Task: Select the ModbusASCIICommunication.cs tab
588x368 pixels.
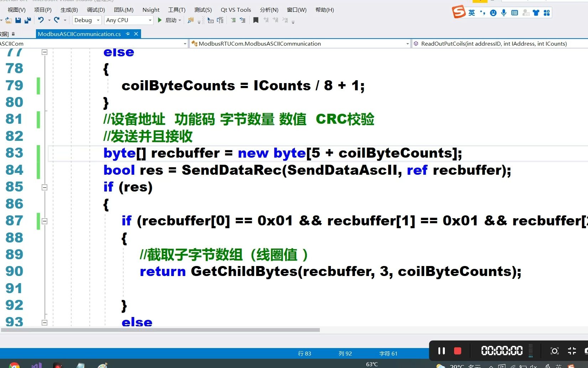Action: (x=79, y=34)
